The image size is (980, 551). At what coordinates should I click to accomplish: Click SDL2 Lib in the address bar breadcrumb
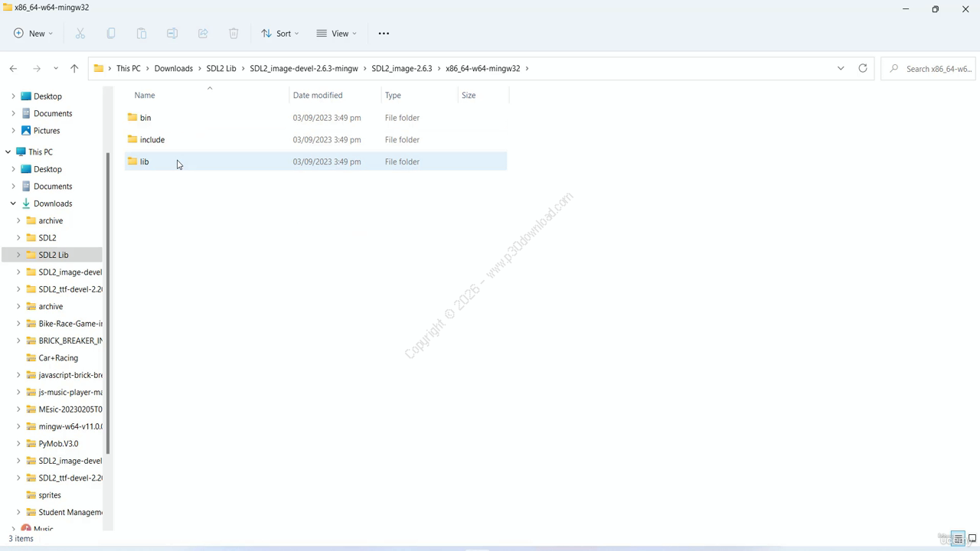coord(221,68)
